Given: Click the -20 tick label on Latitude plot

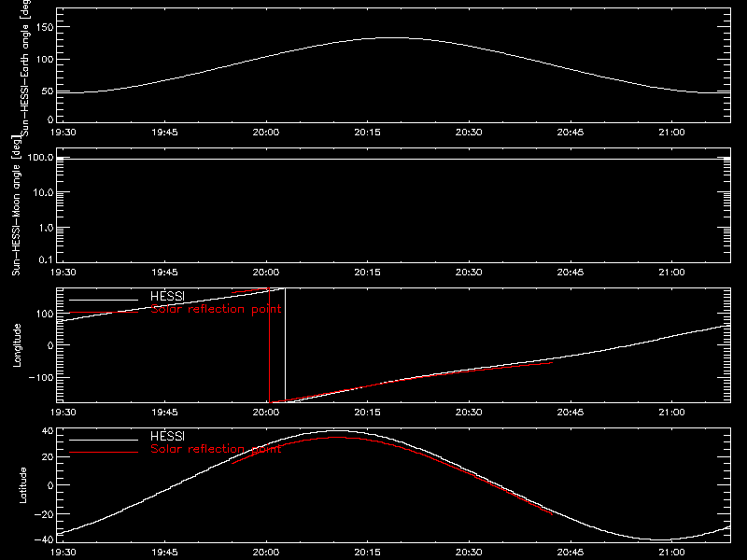Looking at the screenshot, I should pyautogui.click(x=44, y=514).
